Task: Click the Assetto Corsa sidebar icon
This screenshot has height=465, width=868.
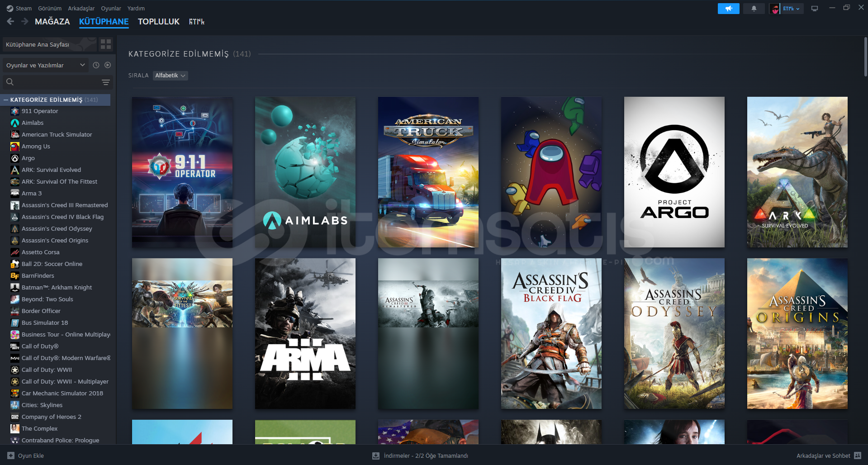Action: (x=15, y=252)
